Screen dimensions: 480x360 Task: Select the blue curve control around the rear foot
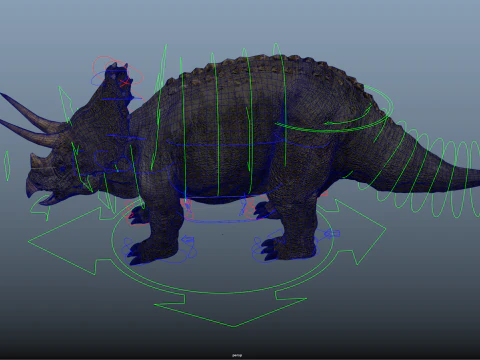coord(287,247)
